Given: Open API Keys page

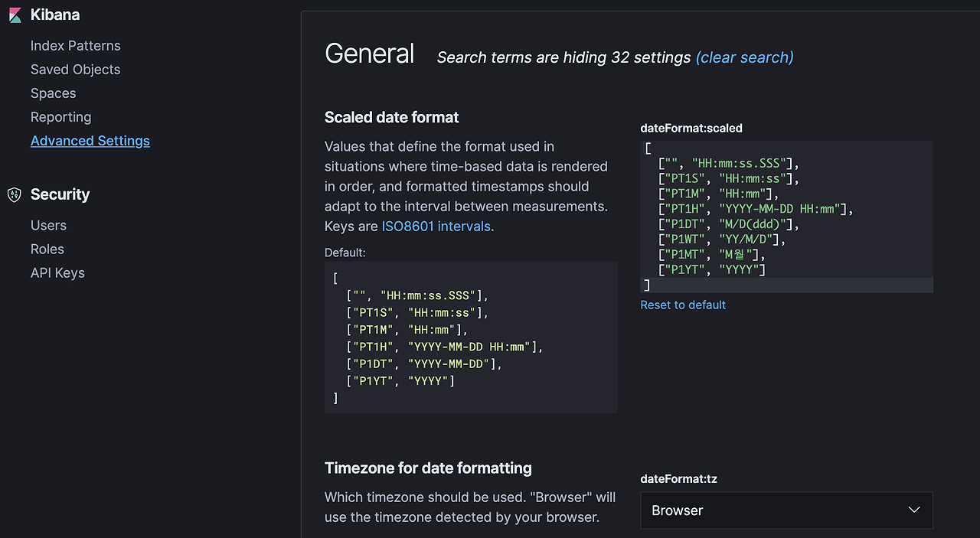Looking at the screenshot, I should [x=58, y=273].
